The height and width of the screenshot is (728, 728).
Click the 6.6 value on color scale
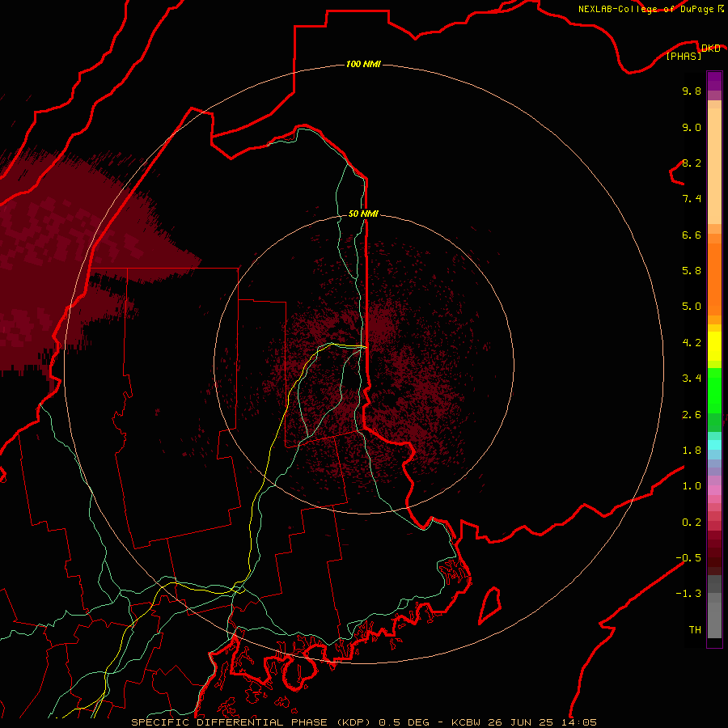pos(692,235)
